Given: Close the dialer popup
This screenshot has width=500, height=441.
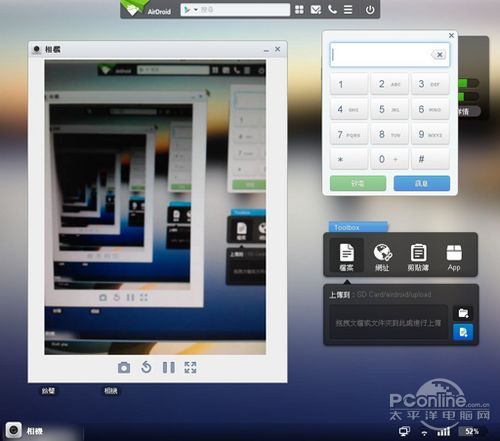Looking at the screenshot, I should point(451,35).
